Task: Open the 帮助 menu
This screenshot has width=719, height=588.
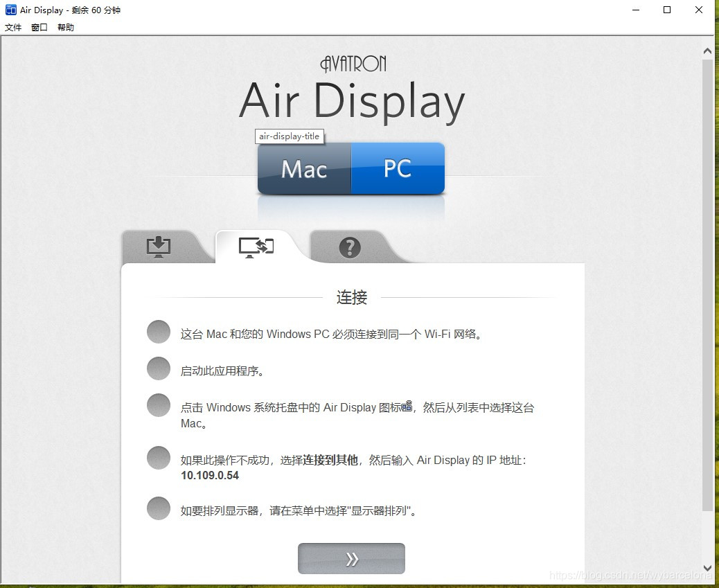Action: [x=66, y=28]
